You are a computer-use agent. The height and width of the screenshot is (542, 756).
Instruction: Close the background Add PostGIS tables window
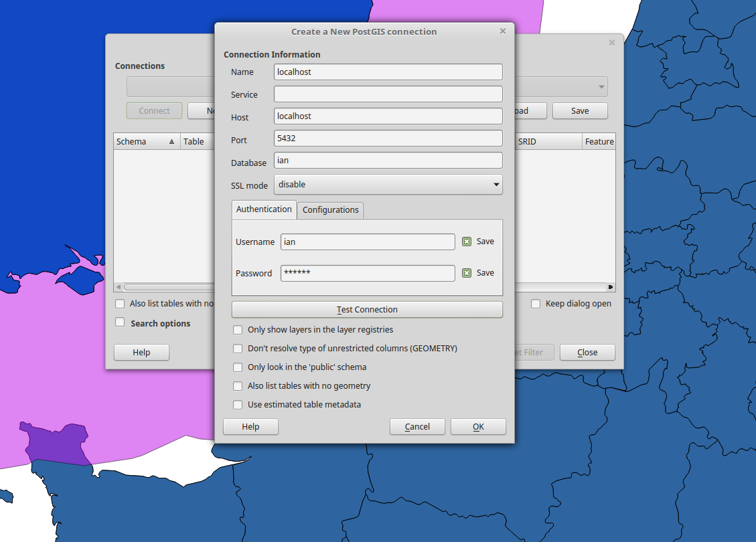coord(612,42)
